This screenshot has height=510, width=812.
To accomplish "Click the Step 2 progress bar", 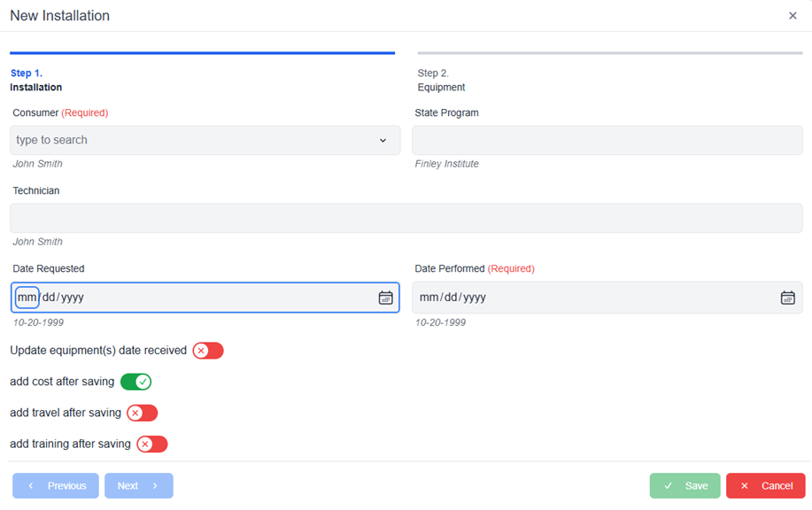I will [610, 53].
